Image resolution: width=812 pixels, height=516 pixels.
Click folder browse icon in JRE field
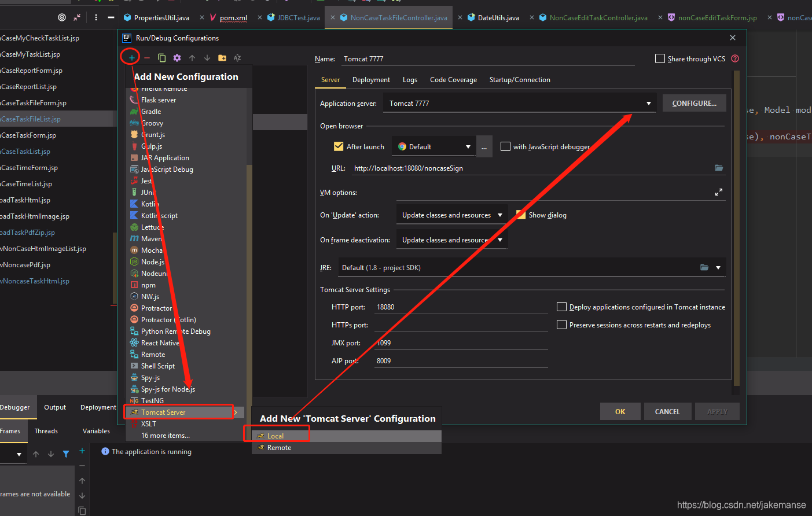coord(704,267)
